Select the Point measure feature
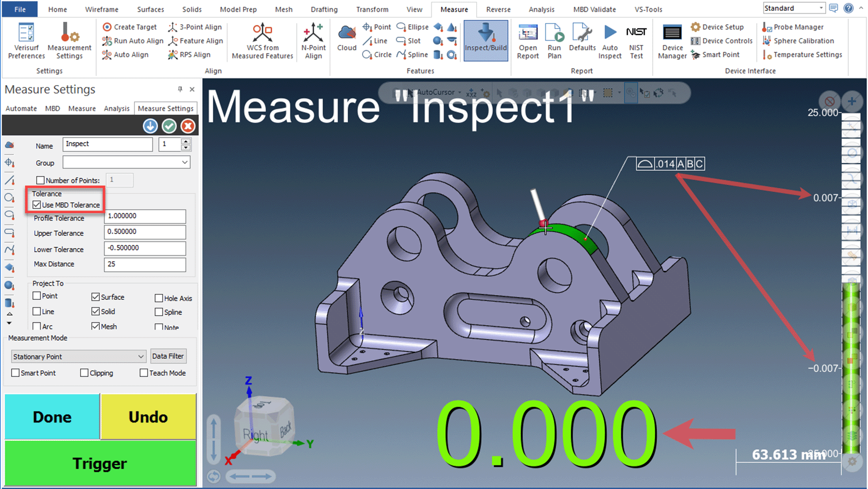 (377, 27)
